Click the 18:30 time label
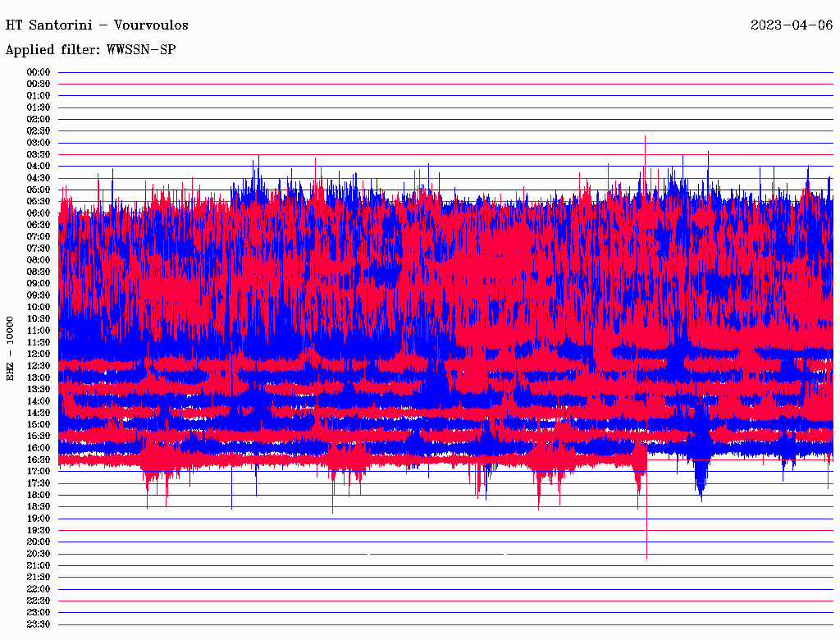 (x=39, y=506)
